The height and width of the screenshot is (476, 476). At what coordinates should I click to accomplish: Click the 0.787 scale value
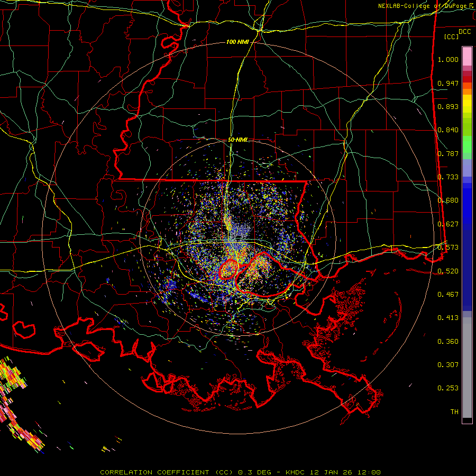click(x=448, y=153)
